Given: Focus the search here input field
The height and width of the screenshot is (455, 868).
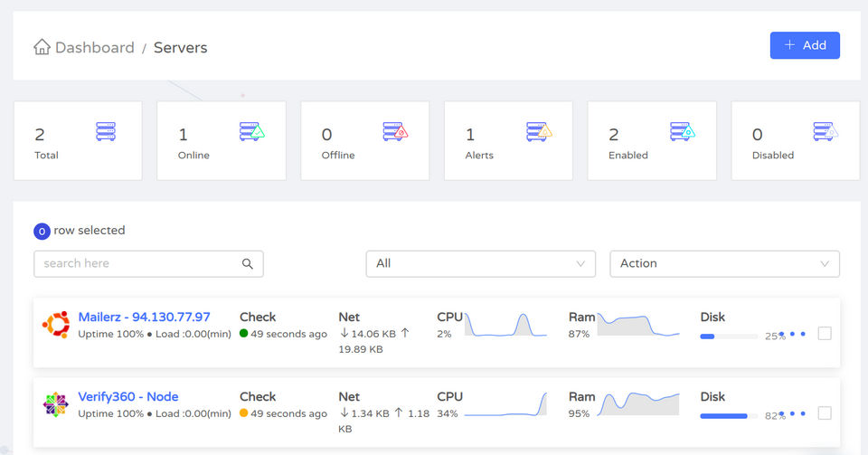Looking at the screenshot, I should pos(136,264).
